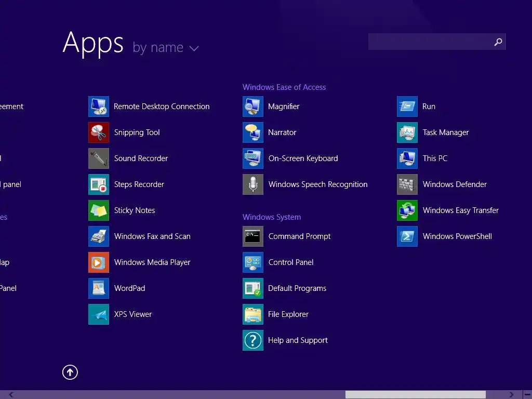
Task: Open the Run icon
Action: (407, 107)
